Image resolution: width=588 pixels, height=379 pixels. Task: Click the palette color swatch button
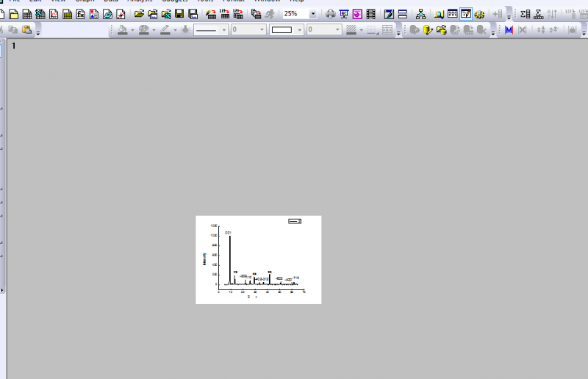(x=144, y=29)
